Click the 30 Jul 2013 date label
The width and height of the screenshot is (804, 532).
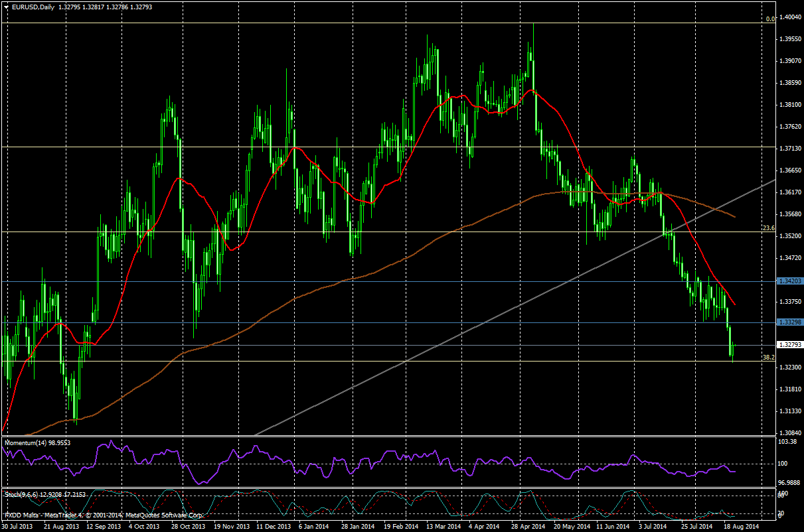click(18, 526)
